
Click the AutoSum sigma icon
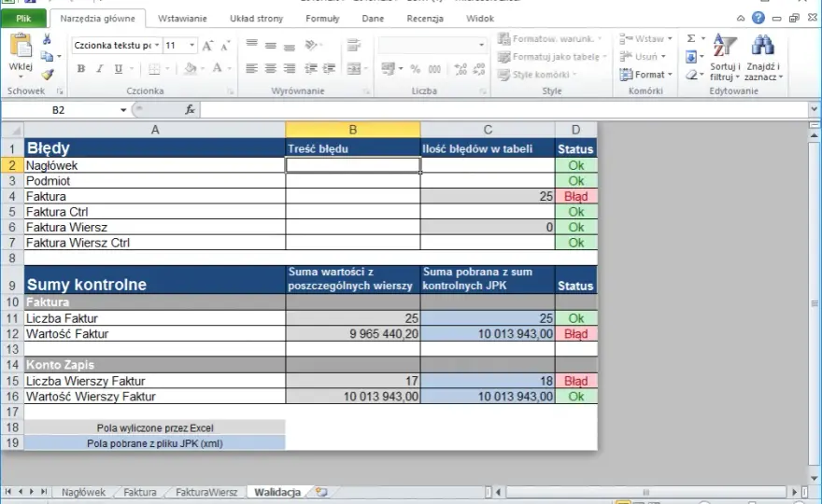coord(691,38)
